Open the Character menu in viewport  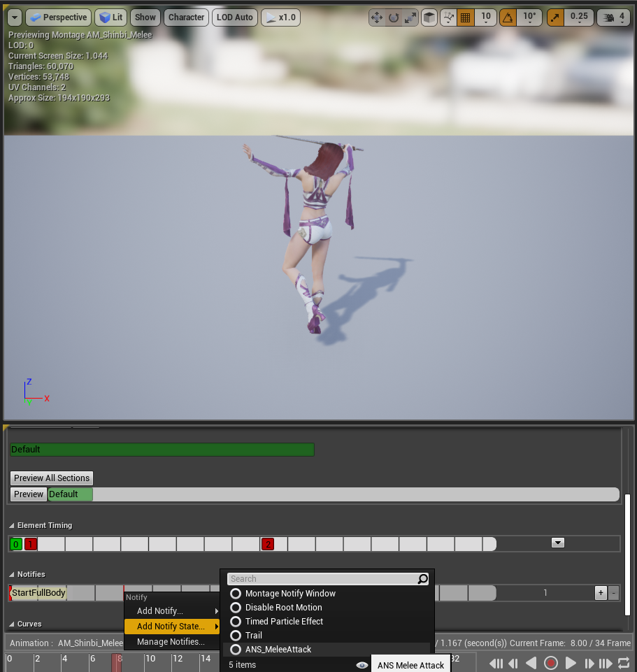187,17
